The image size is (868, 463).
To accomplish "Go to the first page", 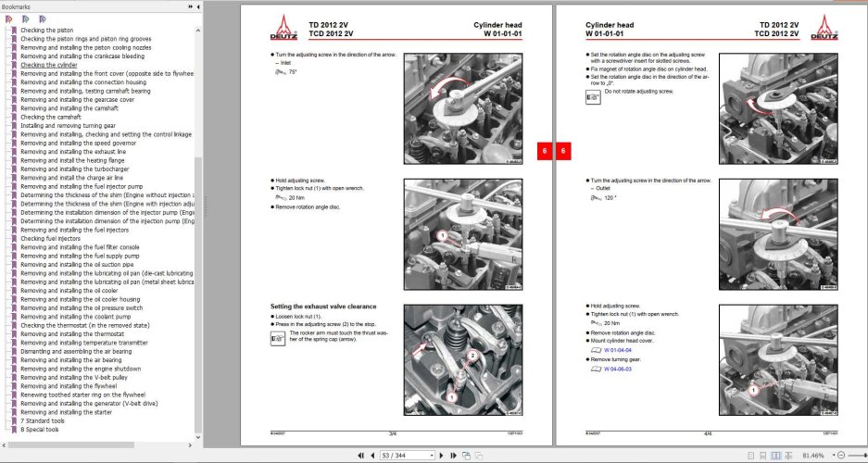I will coord(361,456).
